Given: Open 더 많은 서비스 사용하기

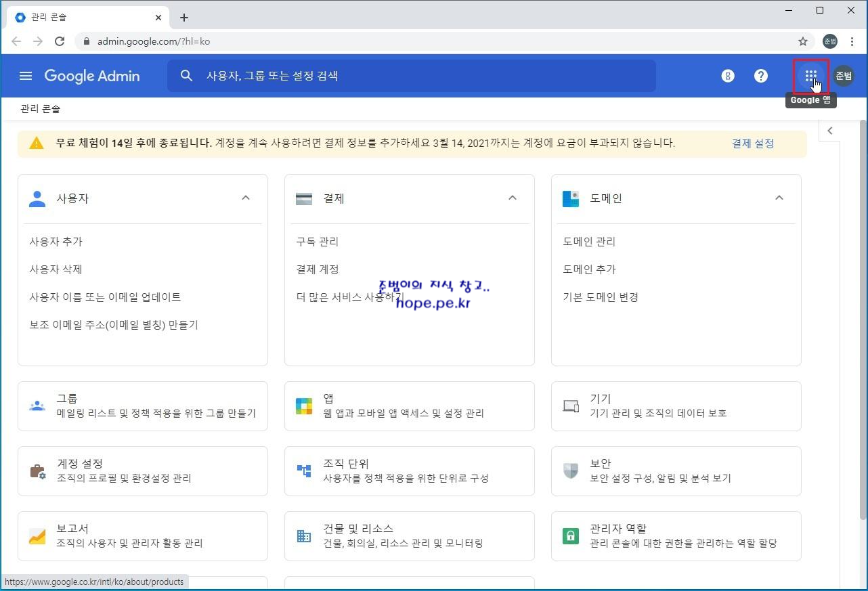Looking at the screenshot, I should 349,297.
